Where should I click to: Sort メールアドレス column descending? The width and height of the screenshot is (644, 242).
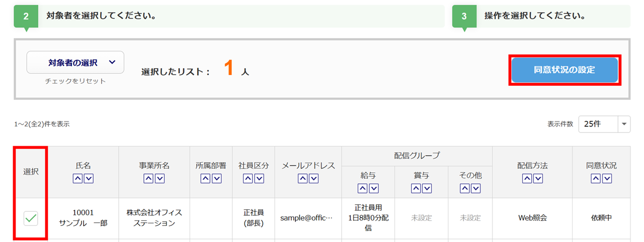(x=313, y=178)
